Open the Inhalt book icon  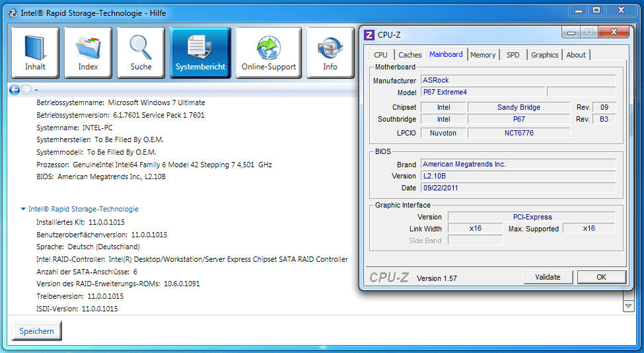point(35,53)
